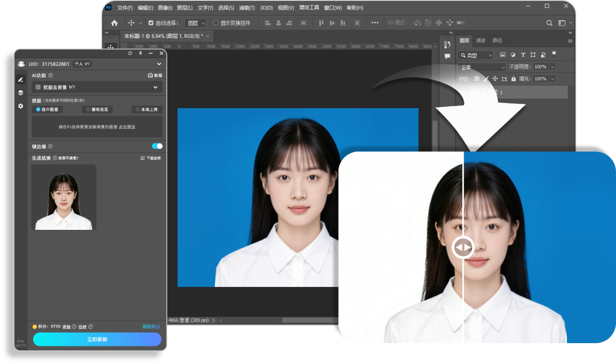Click the Photoshop search magnifier icon
Screen dimensions: 616x364
(549, 23)
